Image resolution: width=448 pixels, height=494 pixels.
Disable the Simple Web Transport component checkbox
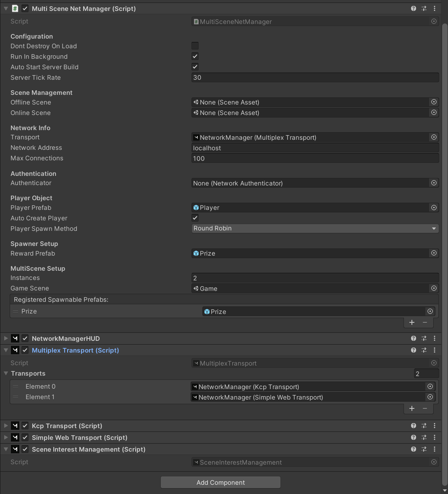[x=25, y=437]
